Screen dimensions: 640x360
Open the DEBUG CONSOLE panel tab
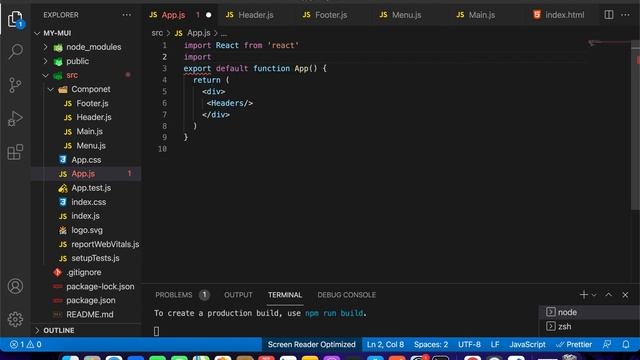point(347,295)
